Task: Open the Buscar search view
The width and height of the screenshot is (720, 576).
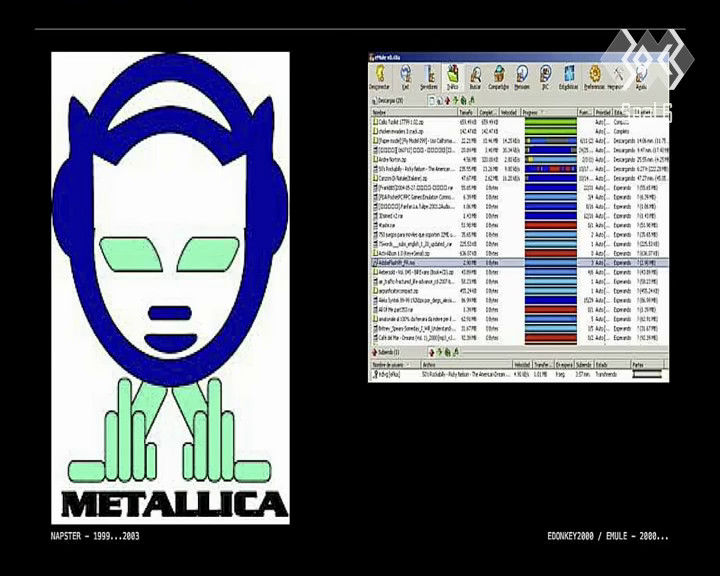Action: point(475,77)
